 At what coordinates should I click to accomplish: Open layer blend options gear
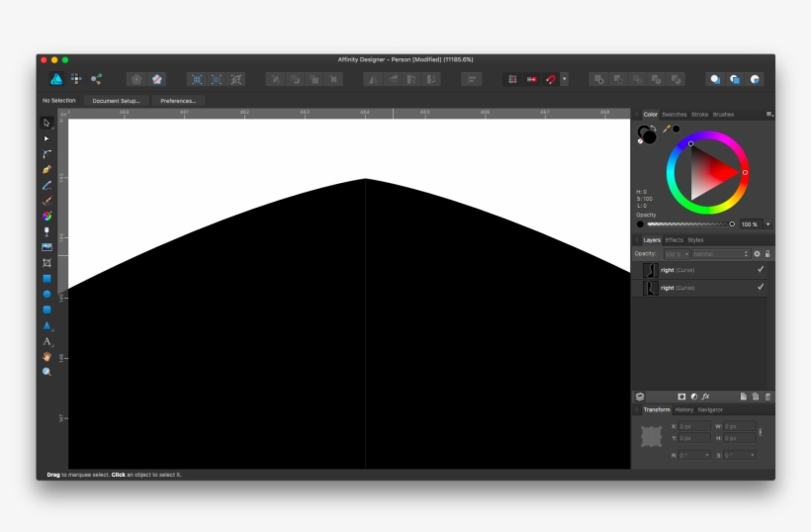coord(757,254)
